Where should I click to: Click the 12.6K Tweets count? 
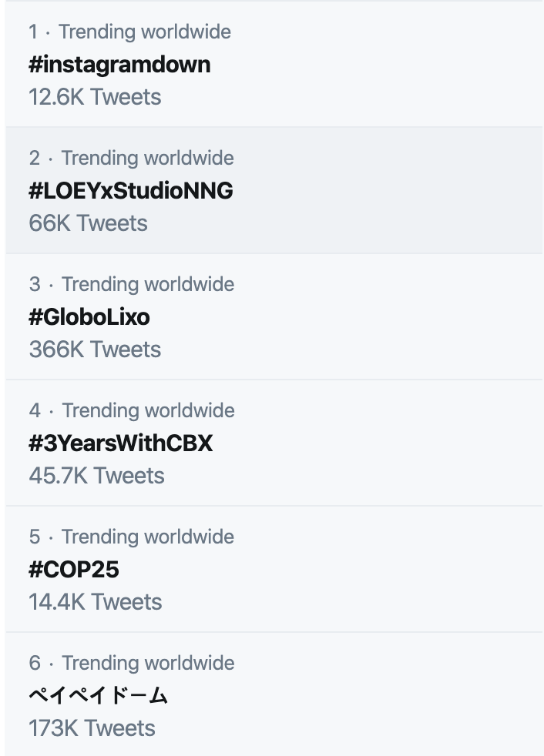[x=95, y=97]
